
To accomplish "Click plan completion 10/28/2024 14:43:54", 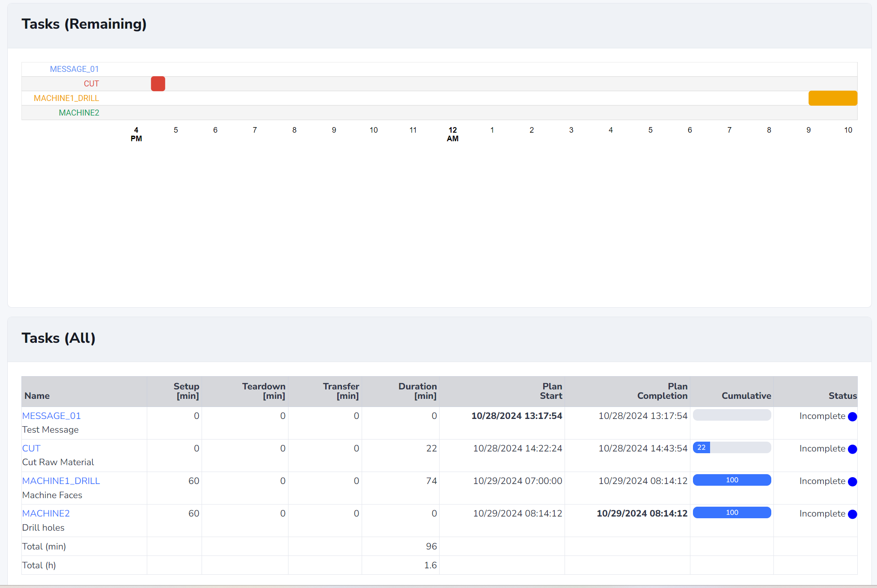I will [x=643, y=448].
